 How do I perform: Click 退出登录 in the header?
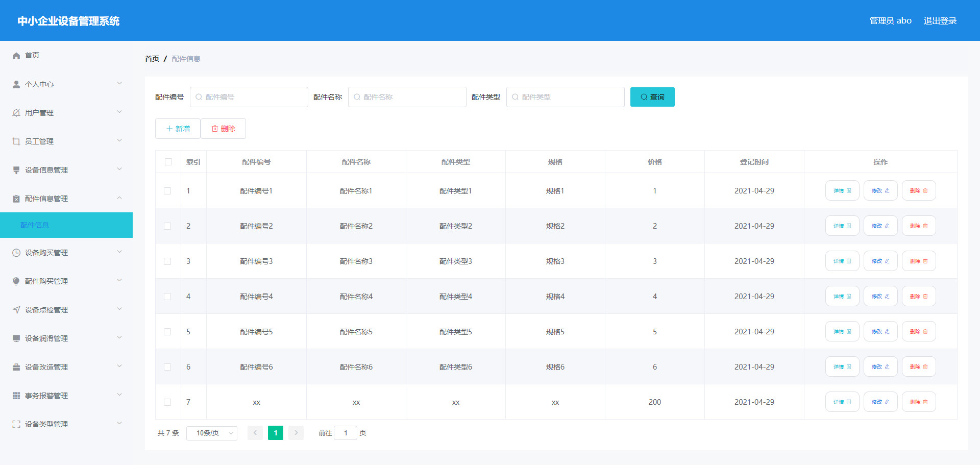pyautogui.click(x=940, y=21)
